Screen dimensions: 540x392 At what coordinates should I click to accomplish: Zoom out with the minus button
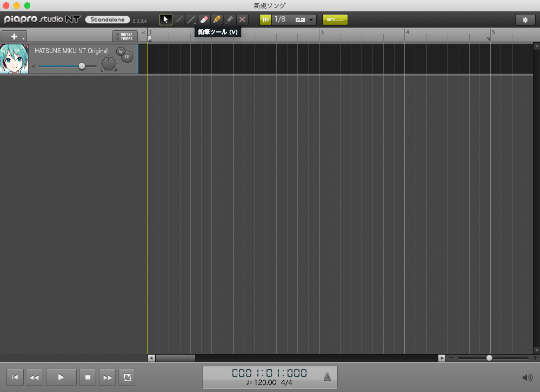point(451,358)
